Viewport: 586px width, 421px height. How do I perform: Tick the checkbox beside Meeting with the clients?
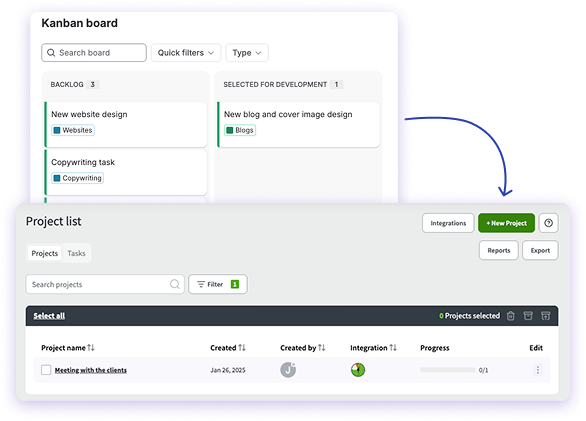coord(46,370)
